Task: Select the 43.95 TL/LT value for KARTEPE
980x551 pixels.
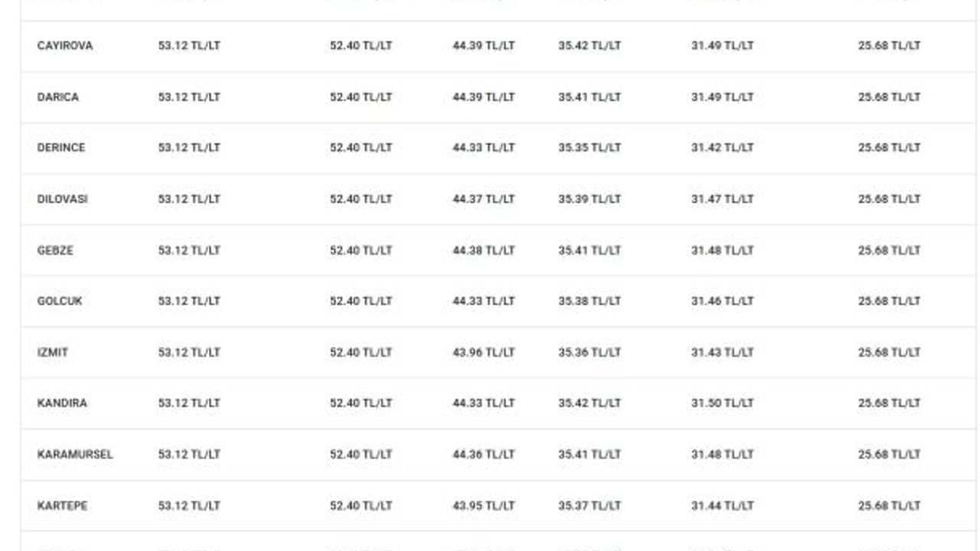Action: tap(484, 505)
